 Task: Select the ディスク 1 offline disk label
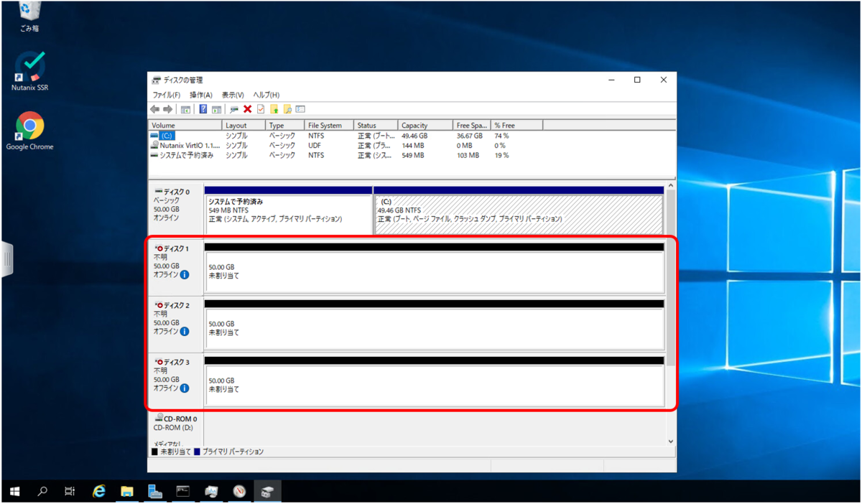click(x=176, y=267)
